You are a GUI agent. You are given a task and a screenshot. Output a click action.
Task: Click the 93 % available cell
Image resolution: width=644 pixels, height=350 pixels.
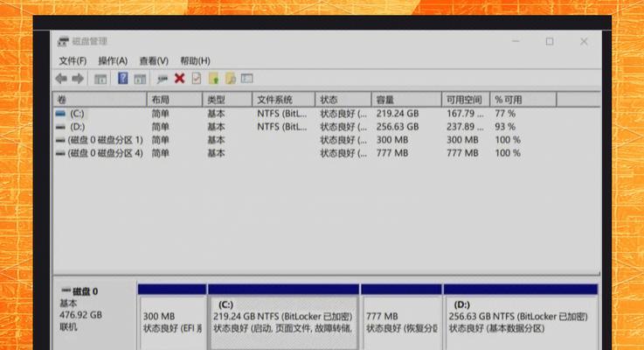click(x=505, y=127)
